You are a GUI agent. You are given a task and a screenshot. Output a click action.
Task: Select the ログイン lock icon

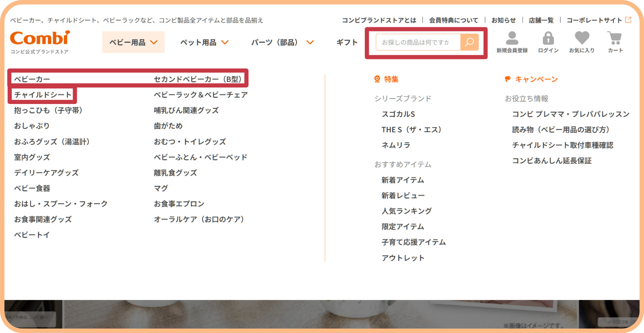pyautogui.click(x=548, y=38)
